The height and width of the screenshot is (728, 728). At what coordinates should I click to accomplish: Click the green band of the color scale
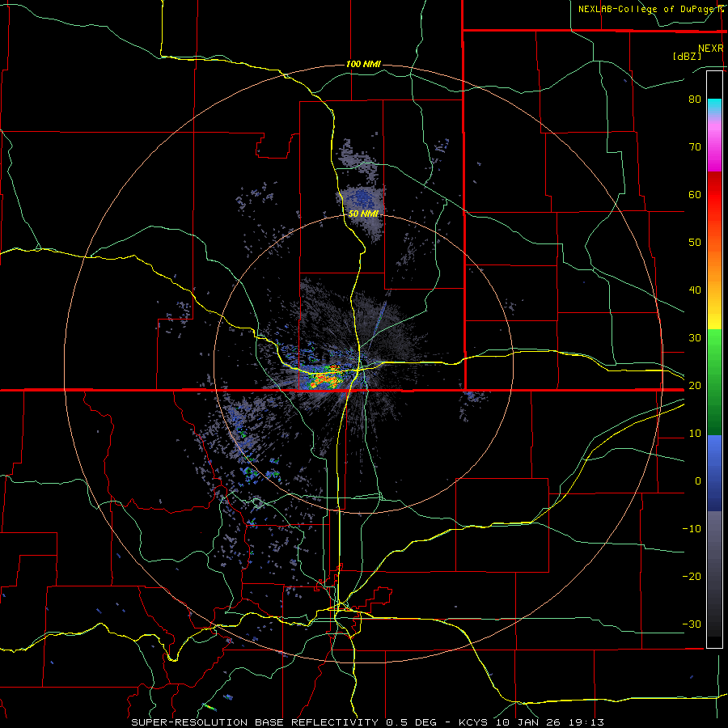point(714,382)
